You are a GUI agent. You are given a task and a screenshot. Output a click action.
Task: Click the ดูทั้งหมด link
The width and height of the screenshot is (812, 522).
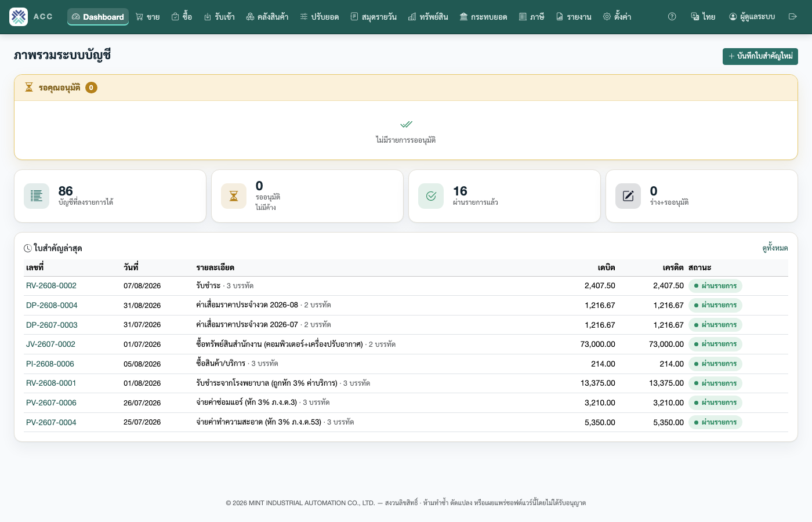pos(775,248)
